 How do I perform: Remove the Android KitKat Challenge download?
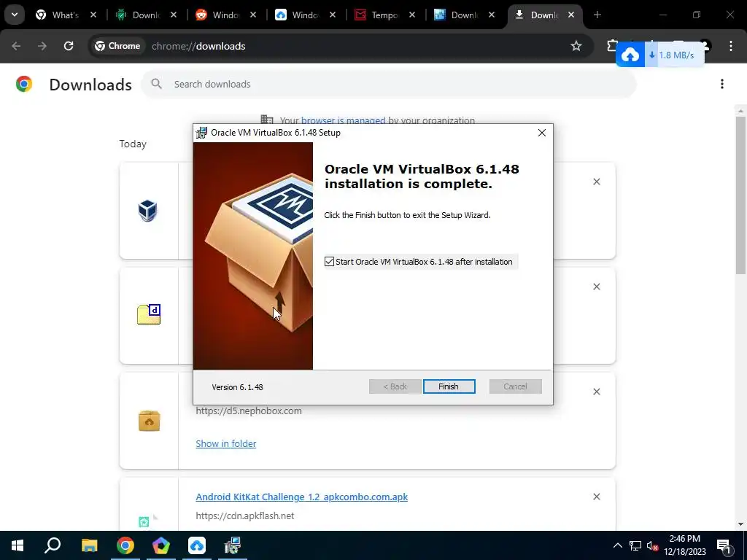pyautogui.click(x=597, y=497)
